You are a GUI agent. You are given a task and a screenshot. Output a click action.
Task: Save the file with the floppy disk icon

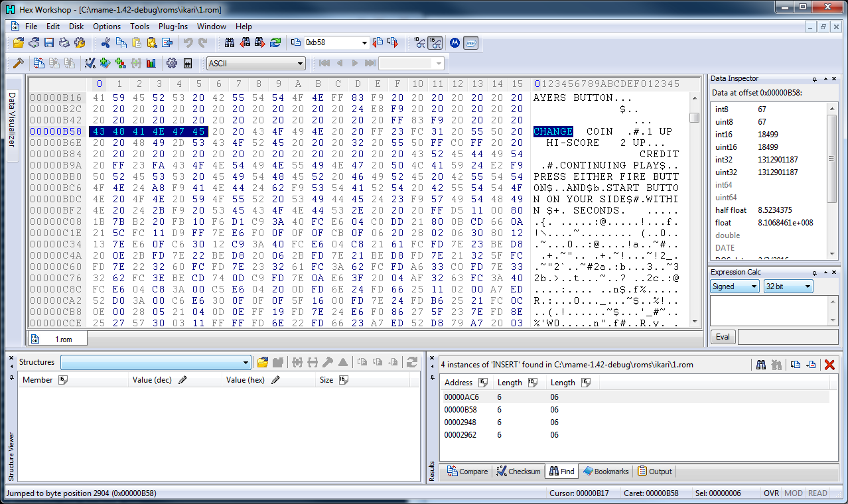49,43
